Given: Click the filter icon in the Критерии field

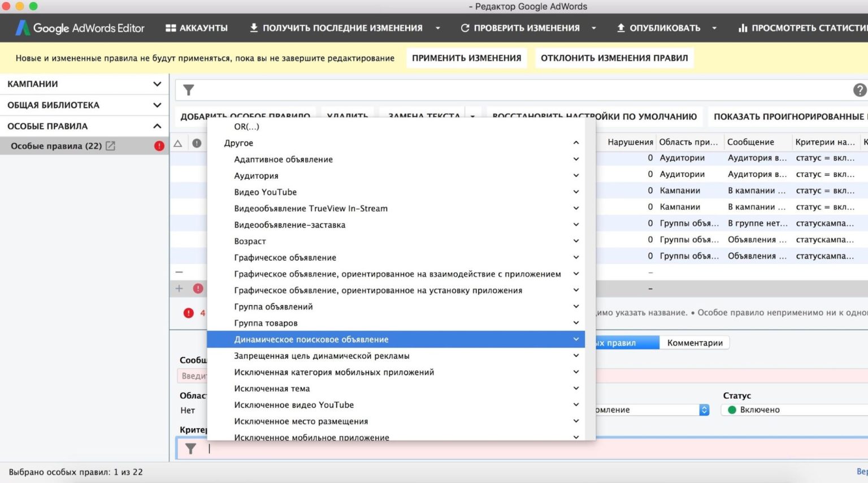Looking at the screenshot, I should tap(191, 448).
